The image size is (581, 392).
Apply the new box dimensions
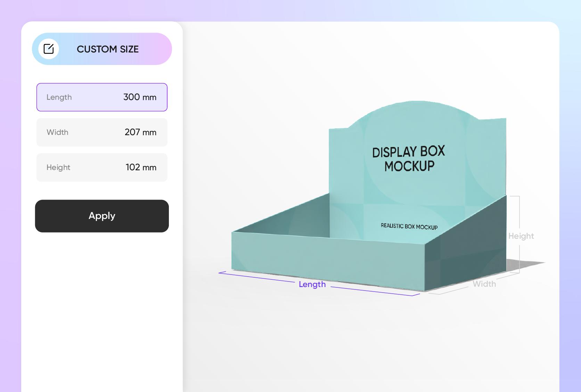click(x=102, y=216)
